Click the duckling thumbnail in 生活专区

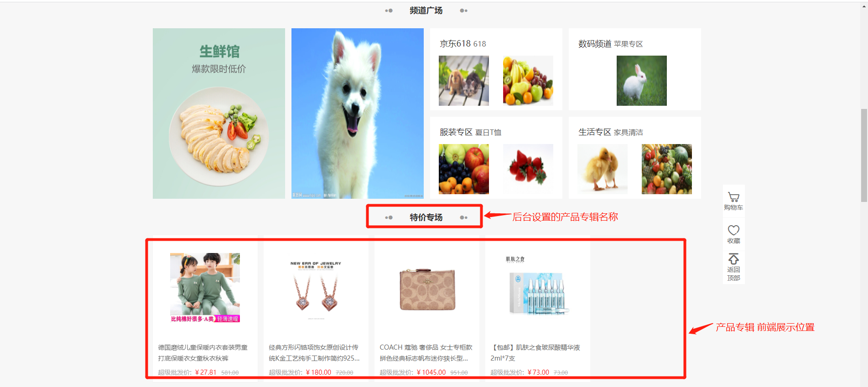pos(602,169)
